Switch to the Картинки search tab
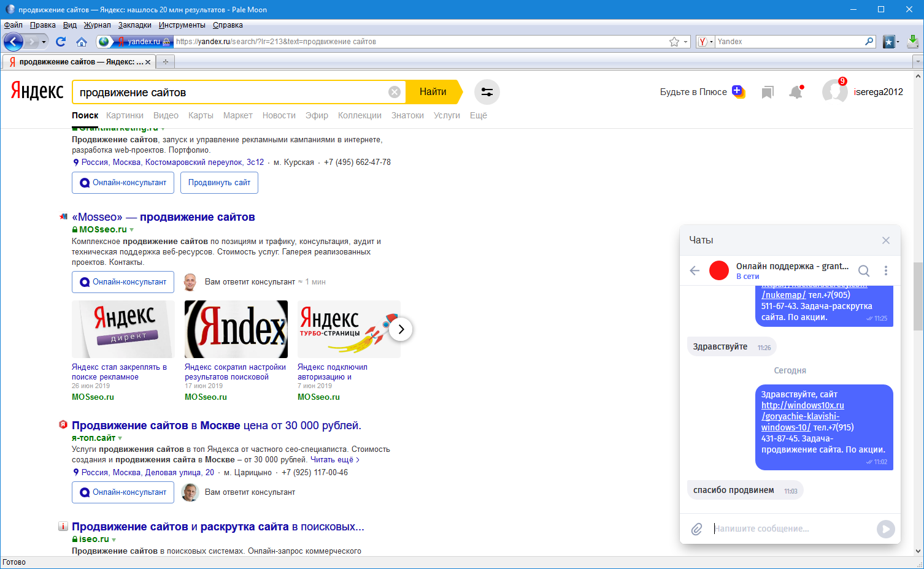Viewport: 924px width, 569px height. pyautogui.click(x=125, y=115)
